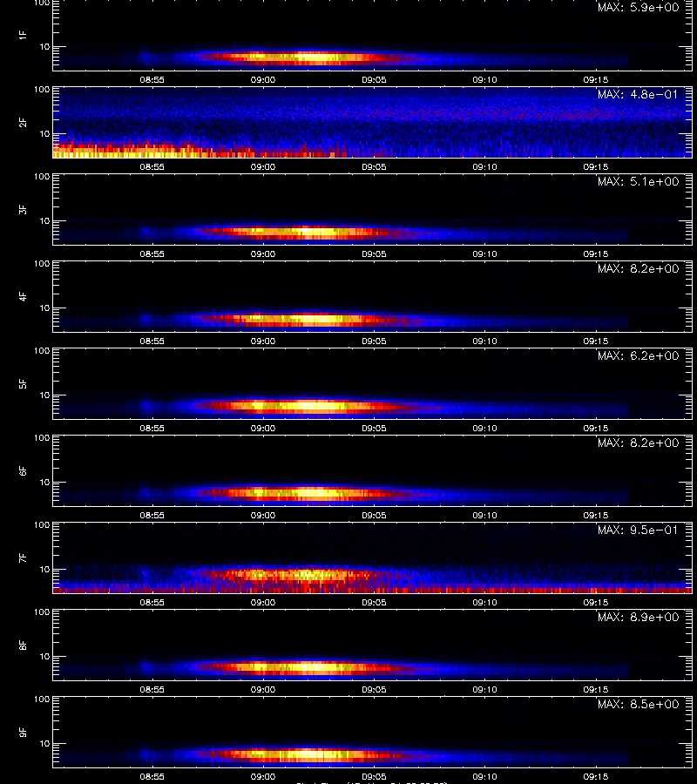Click the 3F panel label

pos(23,209)
